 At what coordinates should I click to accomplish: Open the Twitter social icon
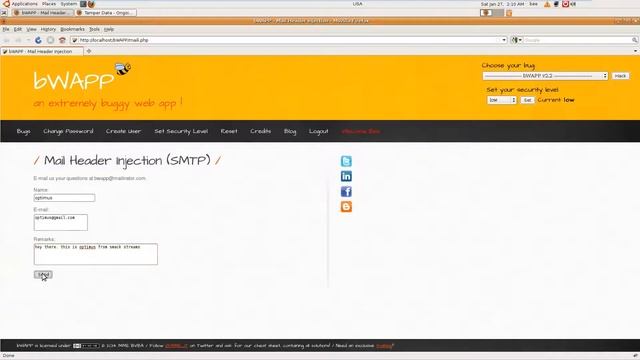[346, 161]
